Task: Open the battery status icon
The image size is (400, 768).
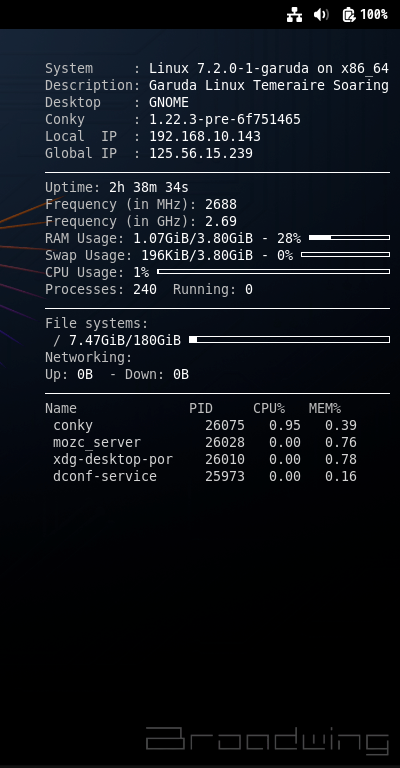Action: [x=349, y=15]
